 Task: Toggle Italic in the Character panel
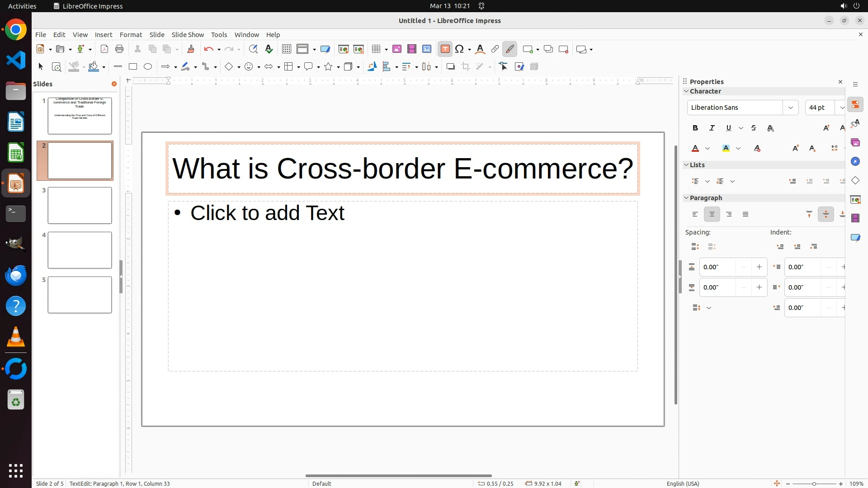pos(712,128)
